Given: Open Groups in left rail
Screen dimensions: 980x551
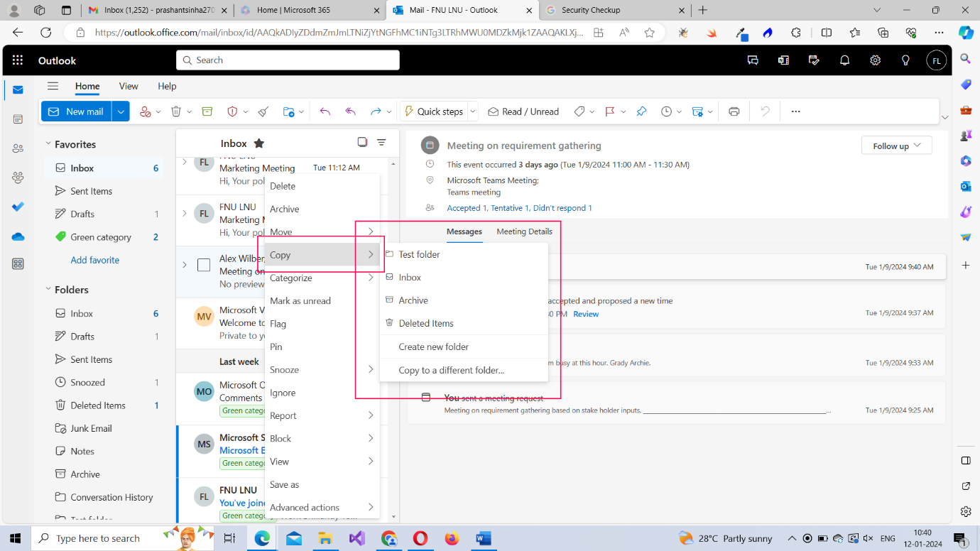Looking at the screenshot, I should pos(18,178).
